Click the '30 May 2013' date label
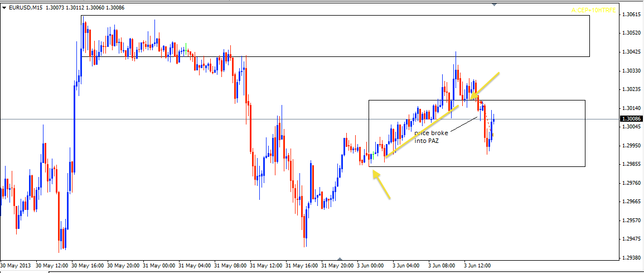Viewport: 644px width, 273px height. click(x=16, y=265)
